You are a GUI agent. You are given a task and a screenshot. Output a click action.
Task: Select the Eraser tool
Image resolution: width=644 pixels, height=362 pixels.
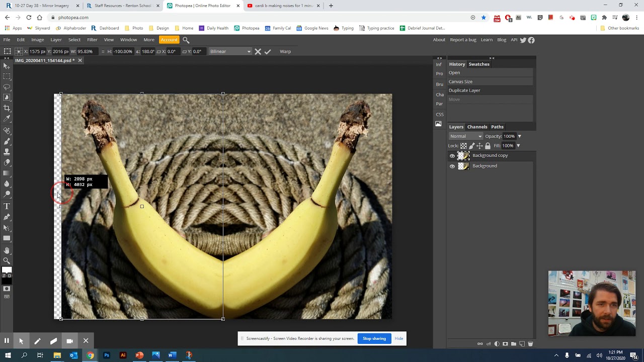tap(7, 162)
